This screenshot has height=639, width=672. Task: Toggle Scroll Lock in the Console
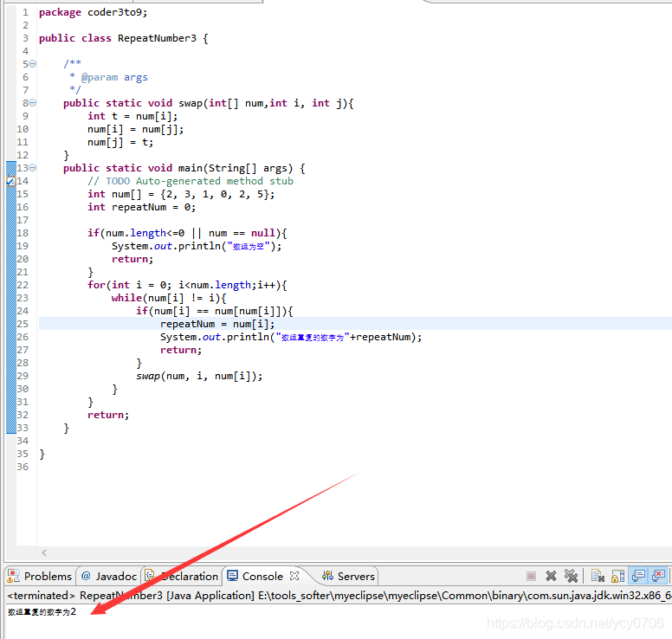coord(618,576)
